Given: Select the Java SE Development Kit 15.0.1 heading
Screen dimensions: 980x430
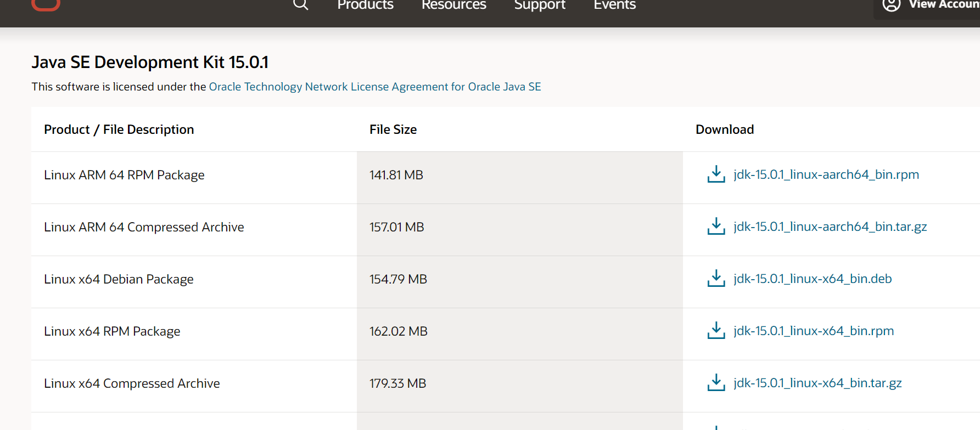Looking at the screenshot, I should 150,62.
